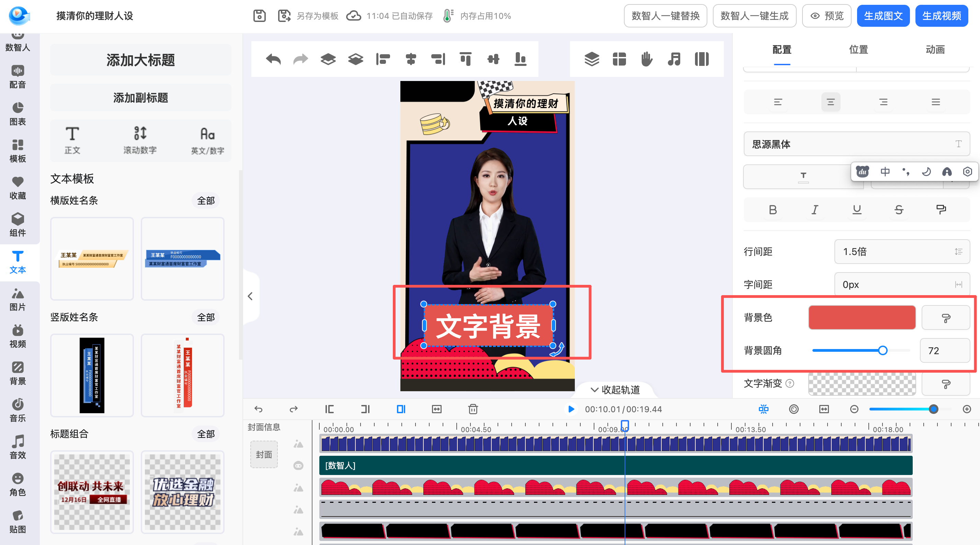Play the timeline preview
Viewport: 980px width, 545px height.
tap(571, 409)
